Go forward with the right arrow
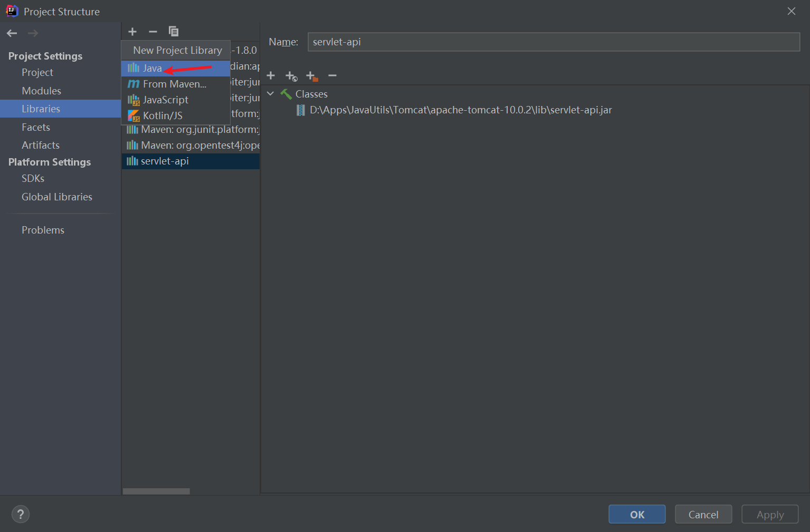This screenshot has height=532, width=810. pyautogui.click(x=33, y=33)
